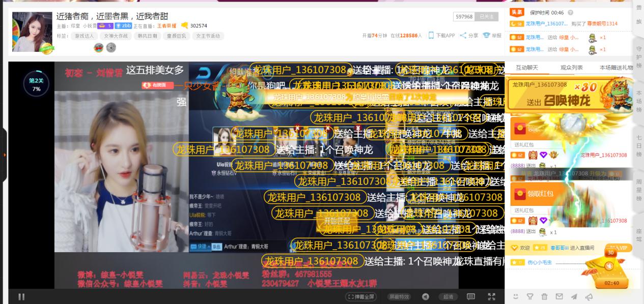The height and width of the screenshot is (304, 644).
Task: Open 本场榜 session ranking side tab
Action: 639,102
